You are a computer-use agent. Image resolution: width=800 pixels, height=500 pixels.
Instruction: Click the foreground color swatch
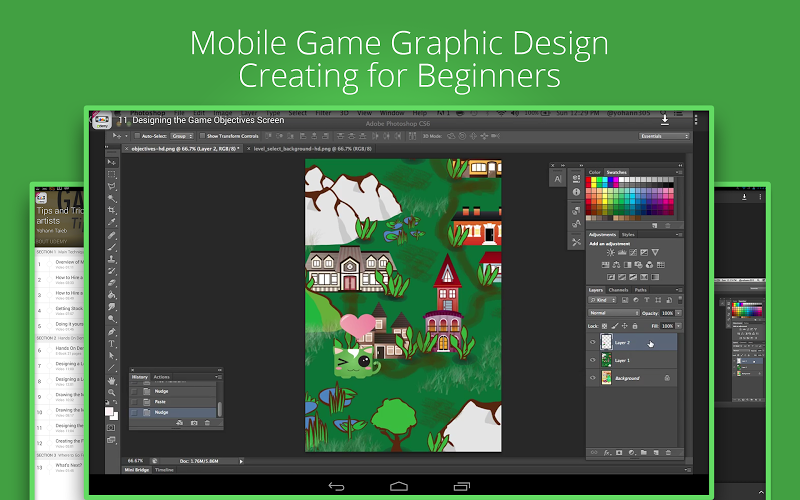pos(110,410)
